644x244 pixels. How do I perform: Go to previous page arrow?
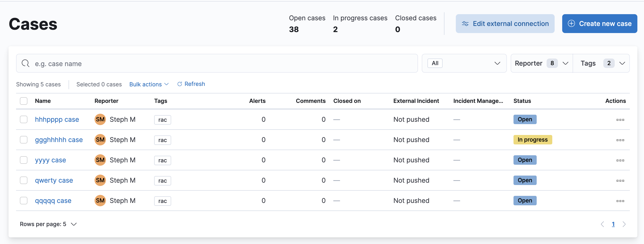602,224
